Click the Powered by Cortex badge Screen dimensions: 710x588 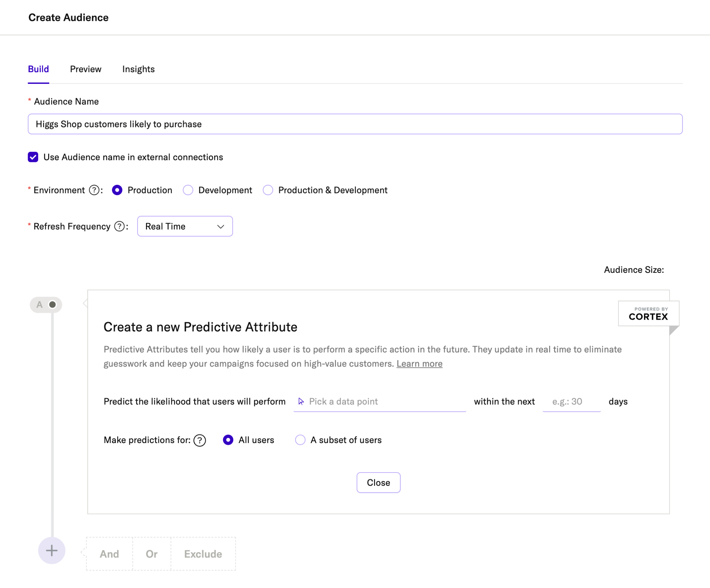648,313
